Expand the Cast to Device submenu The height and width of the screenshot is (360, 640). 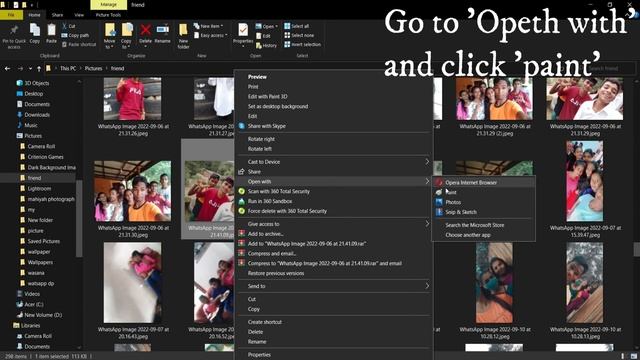[x=427, y=162]
